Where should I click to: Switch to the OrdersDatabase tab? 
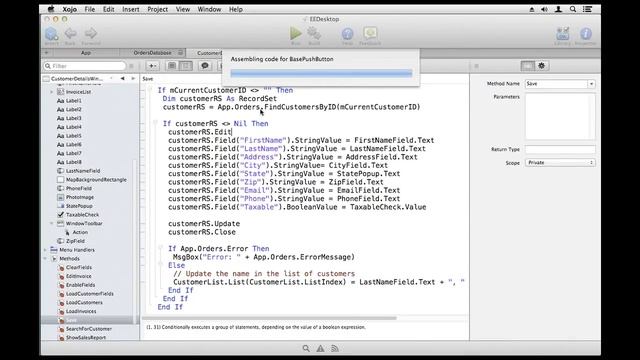pyautogui.click(x=153, y=53)
